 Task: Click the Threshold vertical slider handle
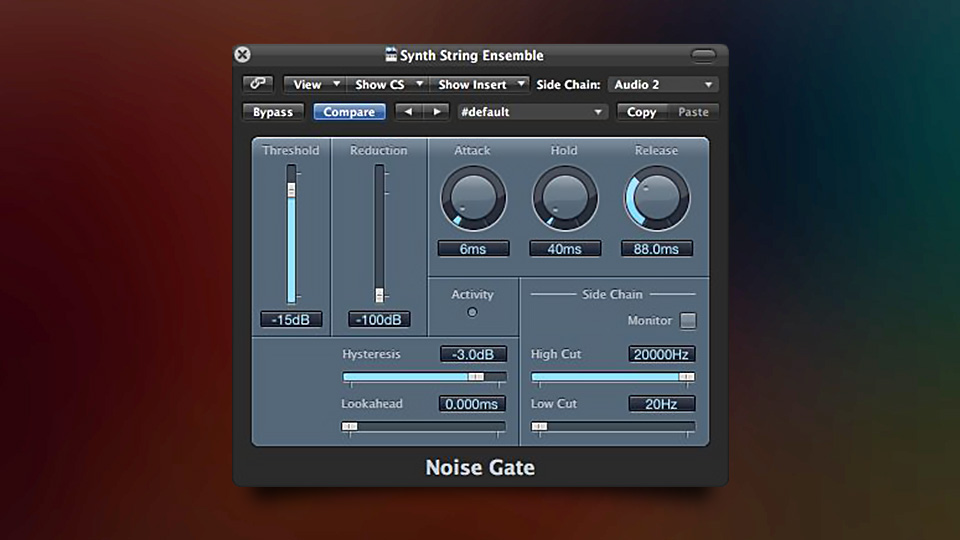pyautogui.click(x=291, y=190)
